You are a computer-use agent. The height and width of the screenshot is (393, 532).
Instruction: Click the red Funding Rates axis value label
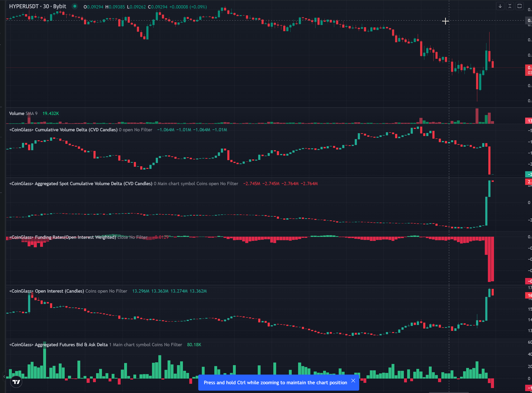(x=529, y=281)
